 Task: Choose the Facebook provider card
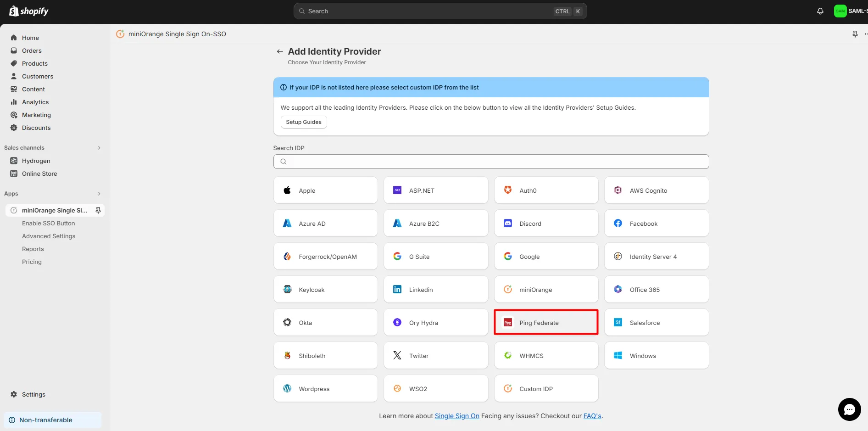[657, 224]
